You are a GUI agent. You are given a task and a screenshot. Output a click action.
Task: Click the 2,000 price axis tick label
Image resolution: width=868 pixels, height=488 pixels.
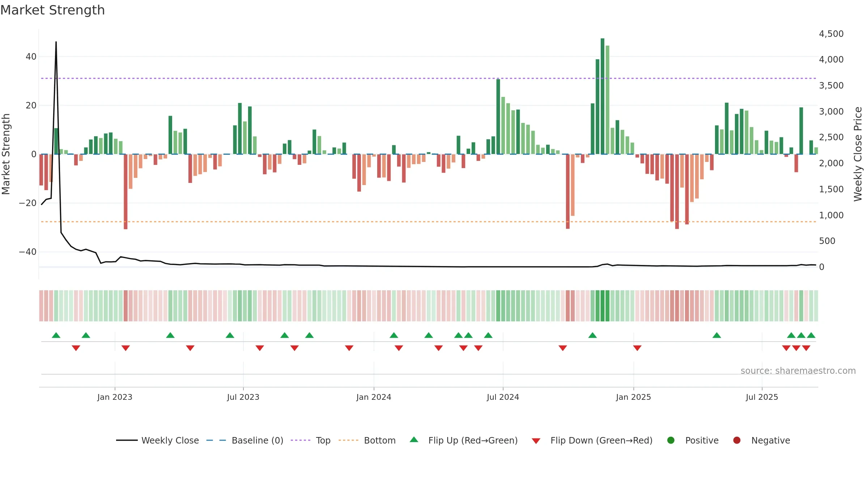tap(831, 163)
